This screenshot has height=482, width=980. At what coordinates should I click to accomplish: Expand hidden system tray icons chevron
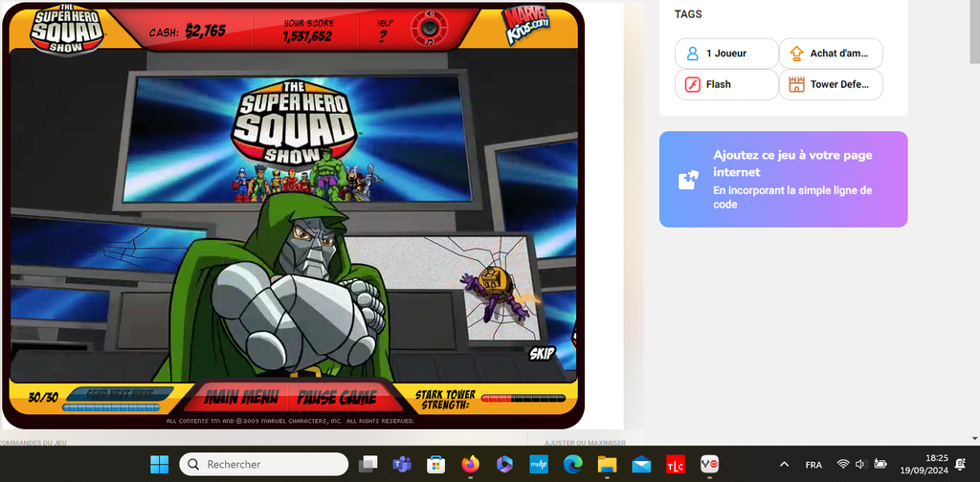(x=785, y=464)
